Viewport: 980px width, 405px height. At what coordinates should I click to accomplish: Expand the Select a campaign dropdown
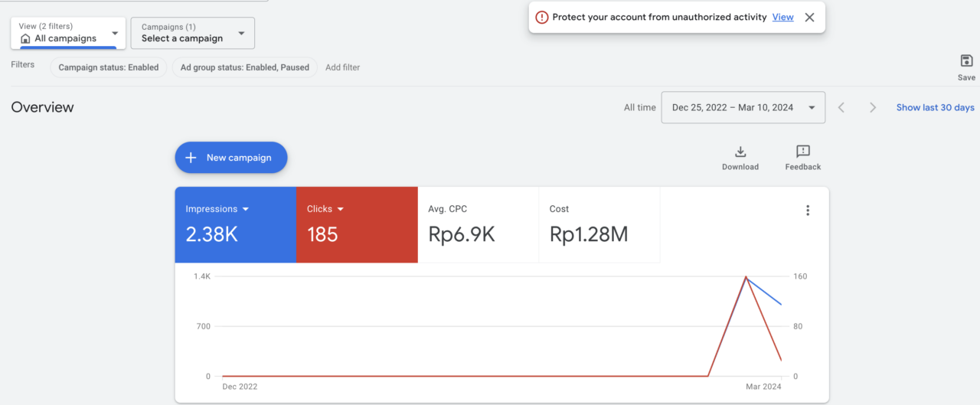192,33
